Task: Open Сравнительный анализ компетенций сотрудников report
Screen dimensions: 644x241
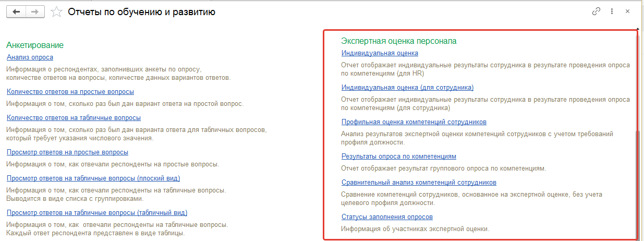Action: (x=419, y=183)
